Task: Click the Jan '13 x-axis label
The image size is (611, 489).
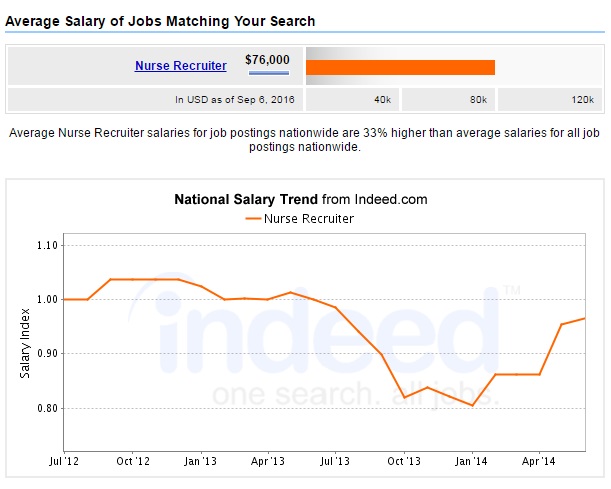Action: (200, 461)
